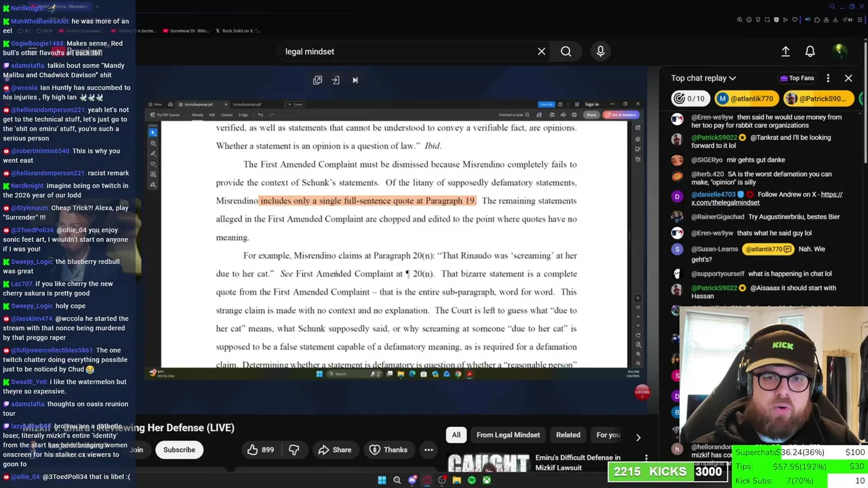Open Windows taskbar search
The image size is (868, 488).
[397, 481]
